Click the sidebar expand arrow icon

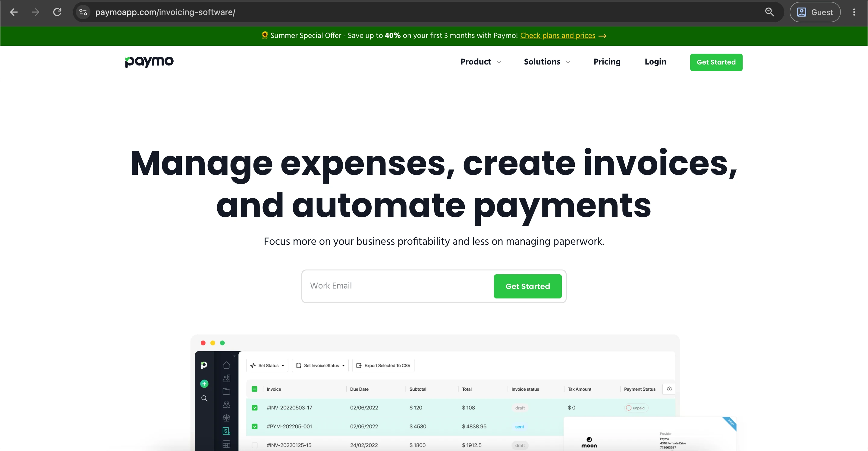(x=234, y=356)
